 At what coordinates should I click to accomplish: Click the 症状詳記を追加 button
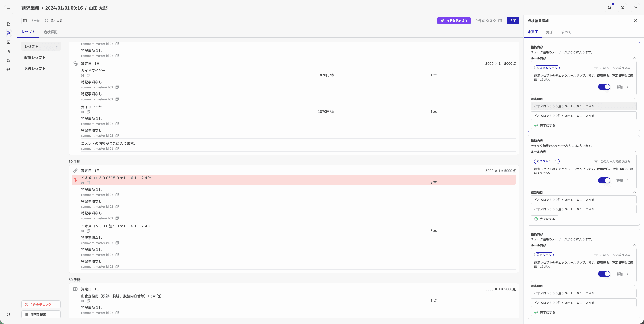pos(454,21)
